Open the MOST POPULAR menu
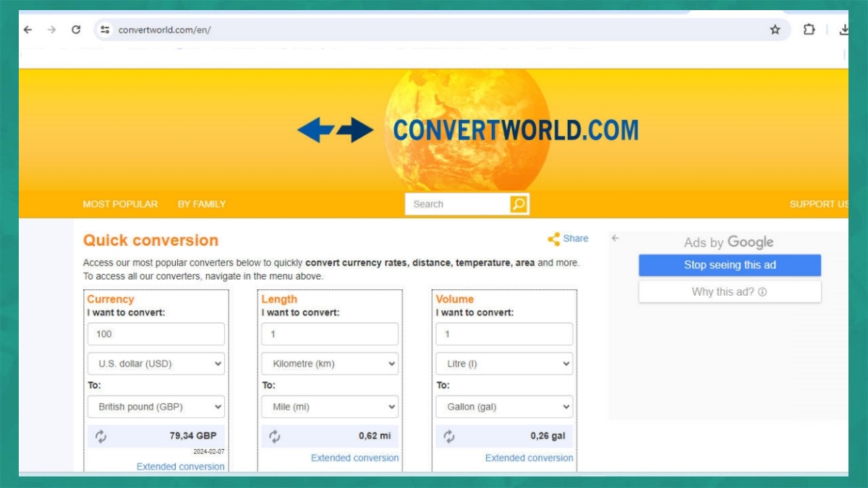 tap(120, 204)
